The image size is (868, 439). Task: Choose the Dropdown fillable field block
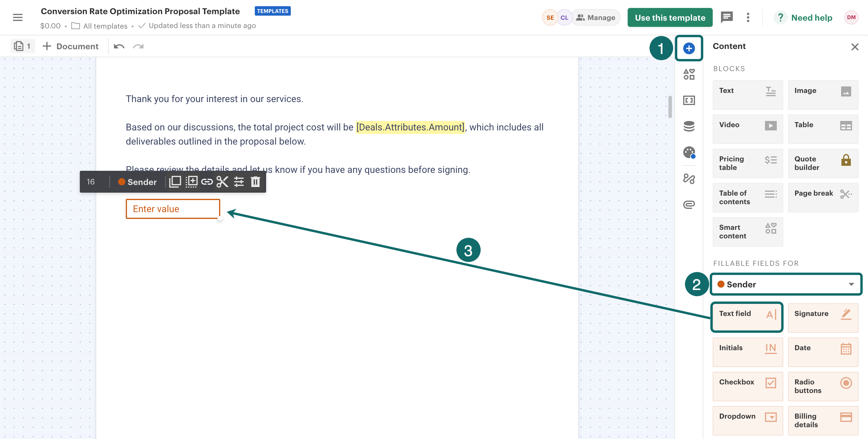747,420
